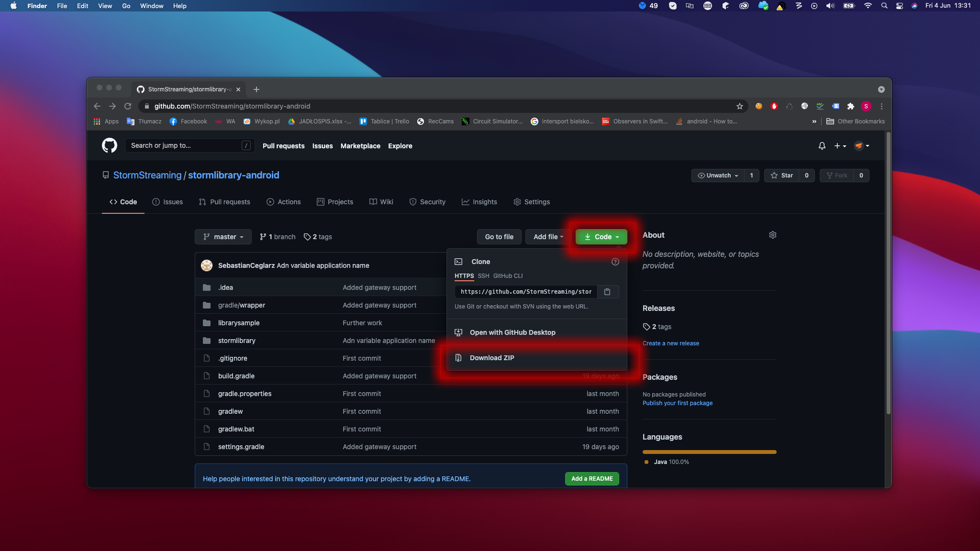This screenshot has height=551, width=980.
Task: Open macOS Spotlight search icon
Action: pyautogui.click(x=884, y=6)
